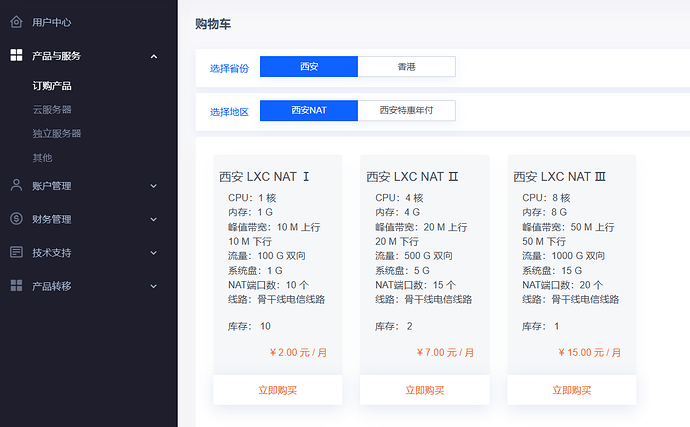Click the document icon beside 技术支持
Screen dimensions: 690x427
point(16,252)
